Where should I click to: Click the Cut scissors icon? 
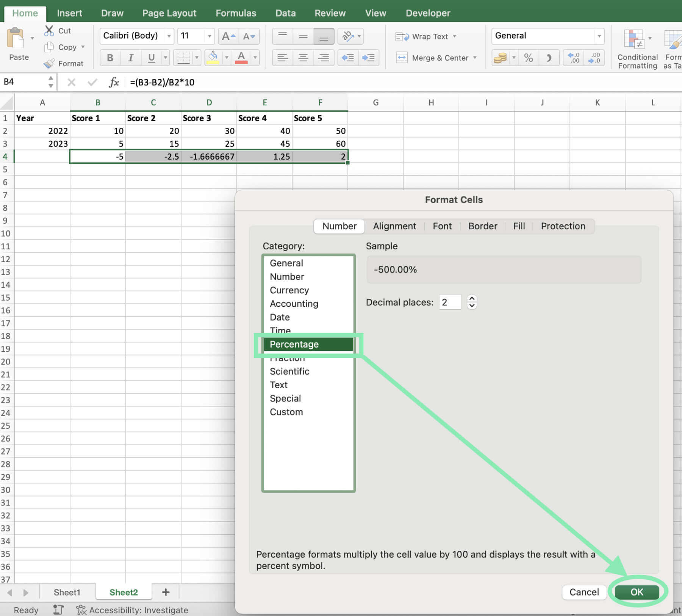[49, 31]
